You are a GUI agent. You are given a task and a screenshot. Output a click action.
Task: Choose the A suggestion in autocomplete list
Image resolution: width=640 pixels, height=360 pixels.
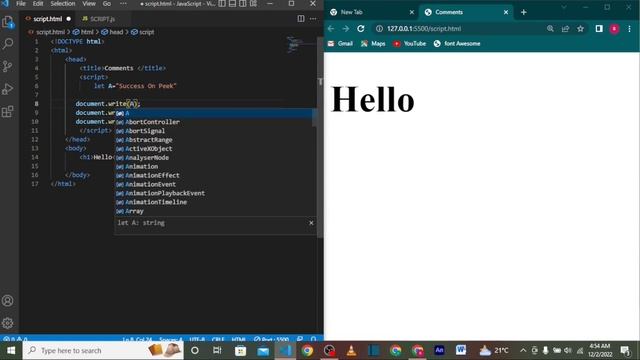click(213, 113)
